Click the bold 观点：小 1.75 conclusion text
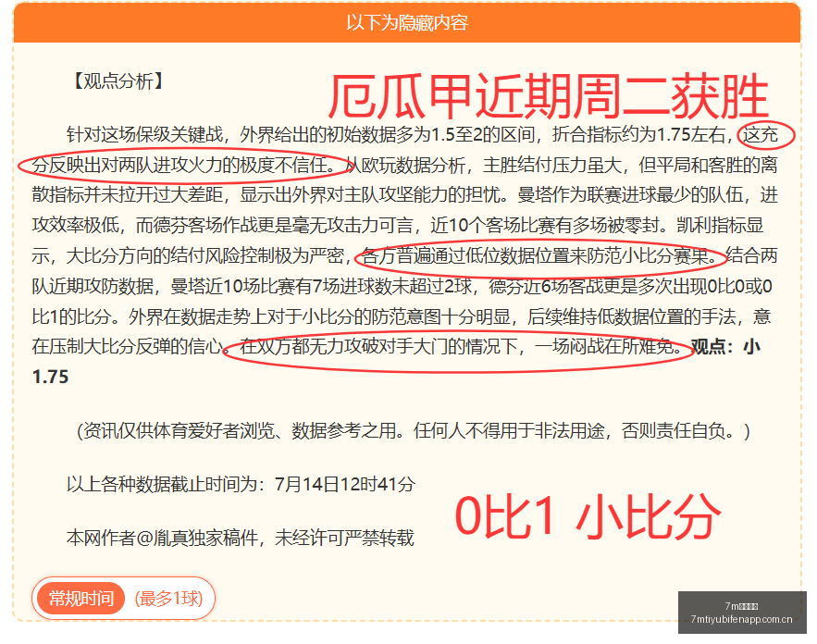This screenshot has width=817, height=644. (396, 361)
